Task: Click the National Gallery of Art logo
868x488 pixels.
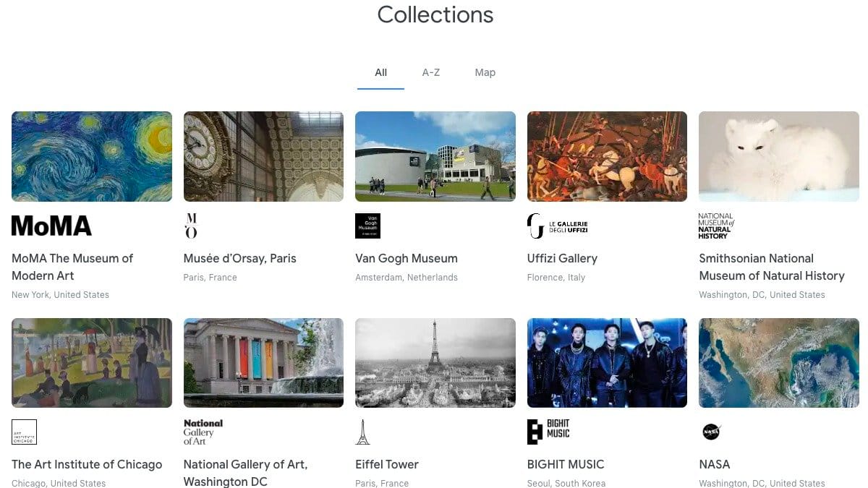Action: (x=203, y=432)
